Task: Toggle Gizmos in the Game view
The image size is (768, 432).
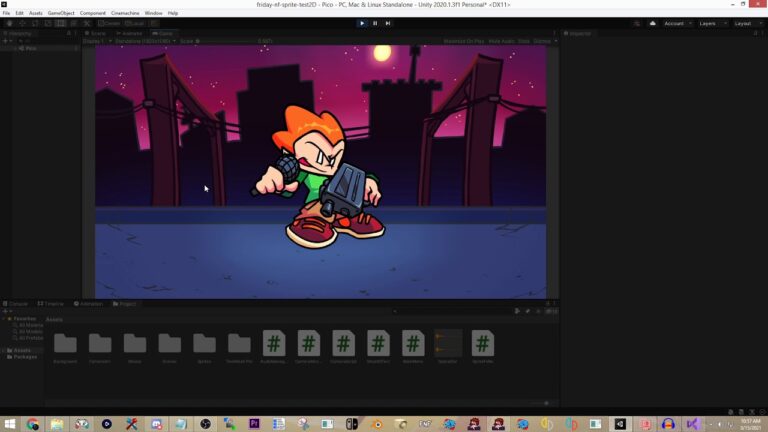Action: pyautogui.click(x=542, y=41)
